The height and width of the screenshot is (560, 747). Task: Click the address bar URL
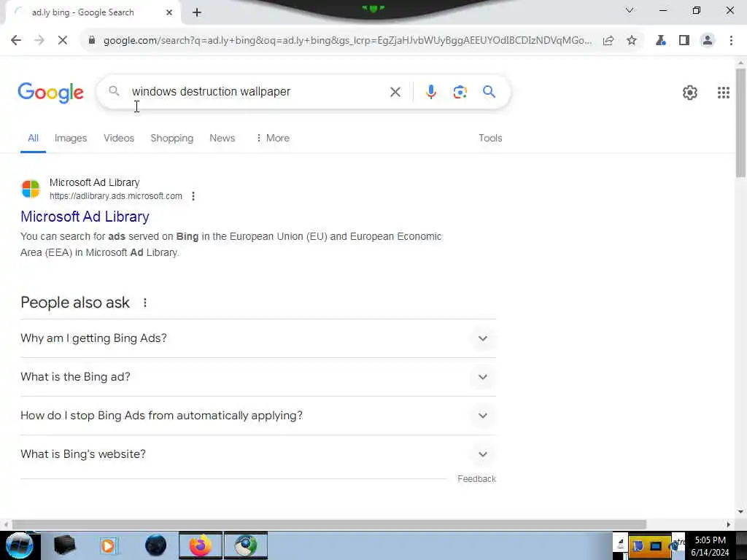tap(347, 41)
